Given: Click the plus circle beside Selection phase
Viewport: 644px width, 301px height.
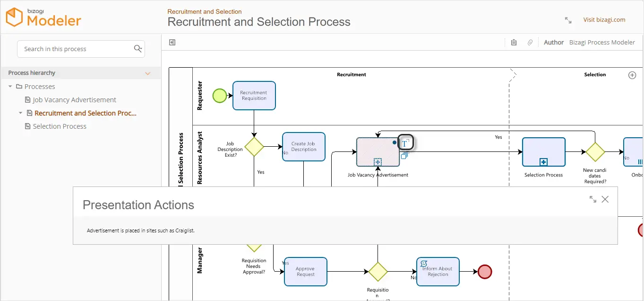Looking at the screenshot, I should 632,75.
